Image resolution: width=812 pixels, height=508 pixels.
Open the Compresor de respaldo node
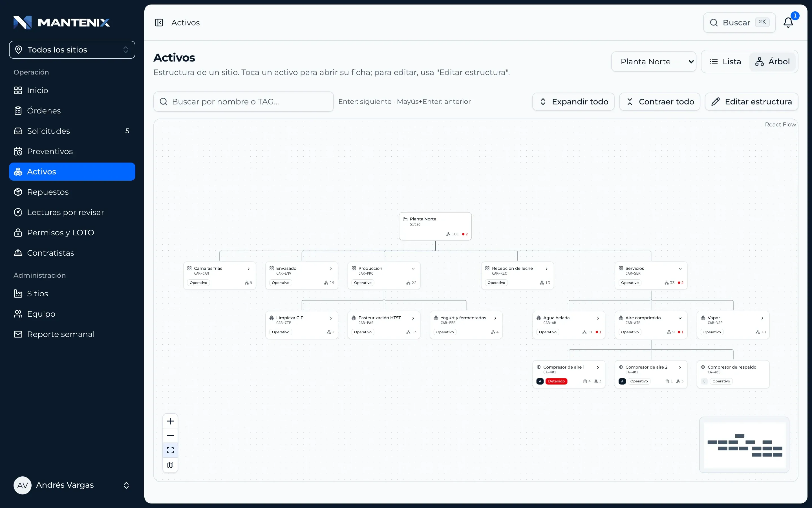[733, 374]
